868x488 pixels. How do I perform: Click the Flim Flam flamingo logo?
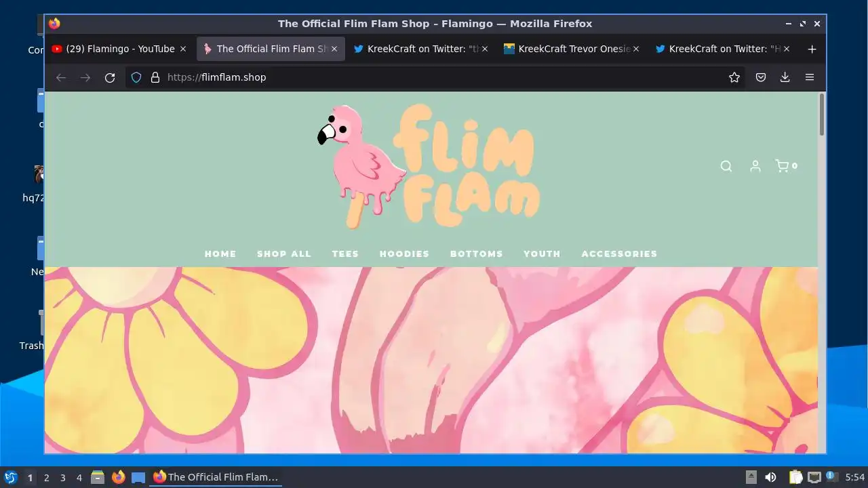point(429,166)
